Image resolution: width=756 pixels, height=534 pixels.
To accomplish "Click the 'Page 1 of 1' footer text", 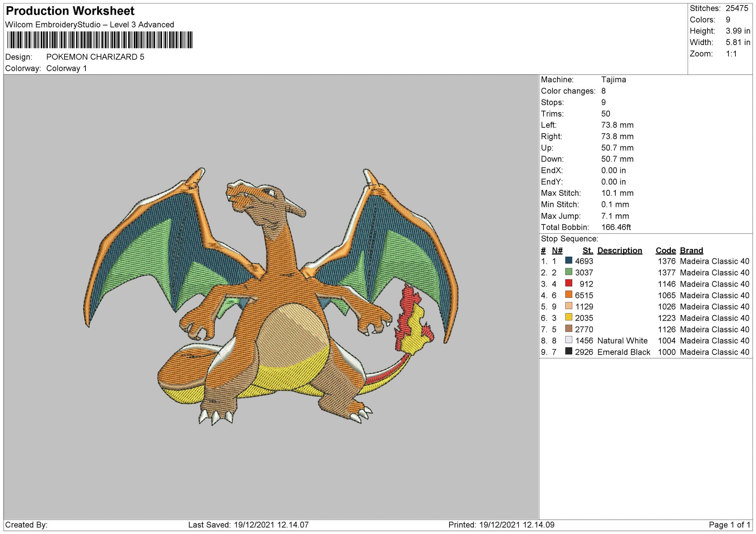I will pos(730,525).
